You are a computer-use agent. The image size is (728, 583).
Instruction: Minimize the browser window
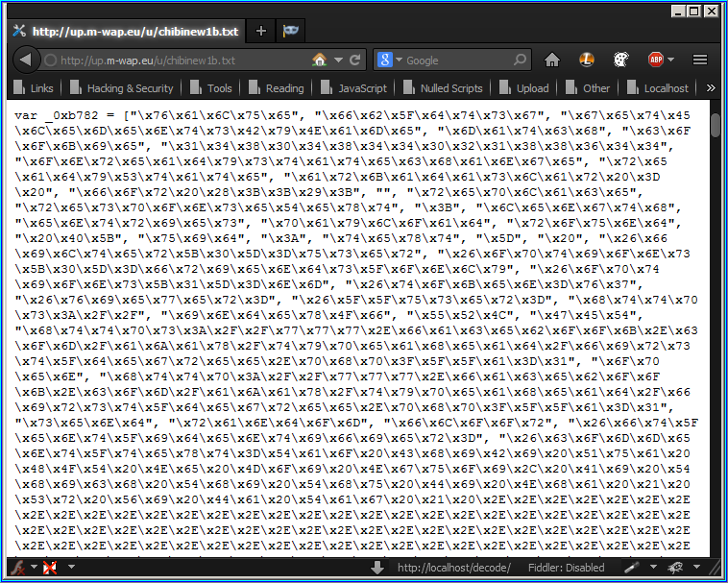[x=678, y=11]
